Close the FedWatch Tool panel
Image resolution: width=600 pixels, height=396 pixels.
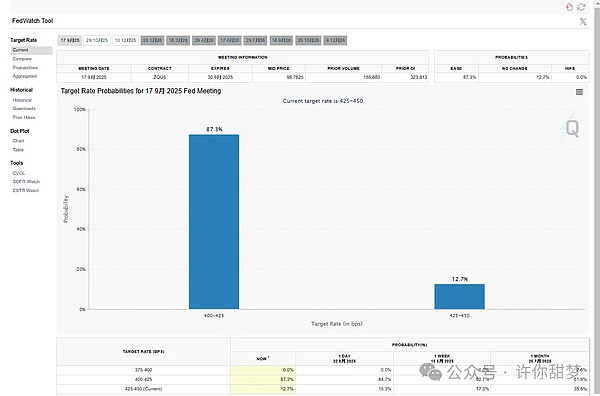[x=583, y=21]
